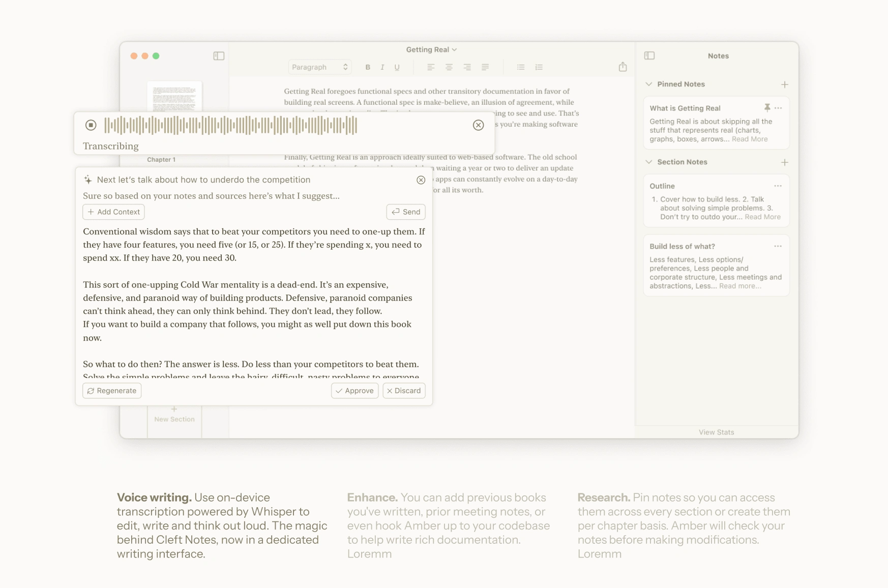Add a New Section
Image resolution: width=888 pixels, height=588 pixels.
point(174,414)
